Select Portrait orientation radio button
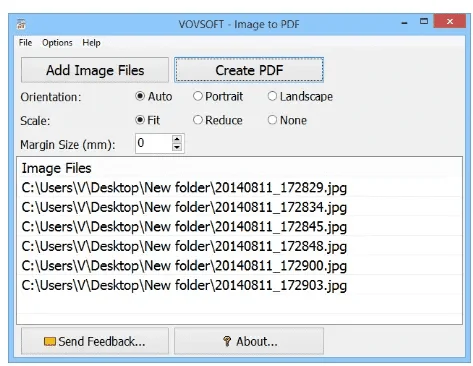 pos(198,96)
